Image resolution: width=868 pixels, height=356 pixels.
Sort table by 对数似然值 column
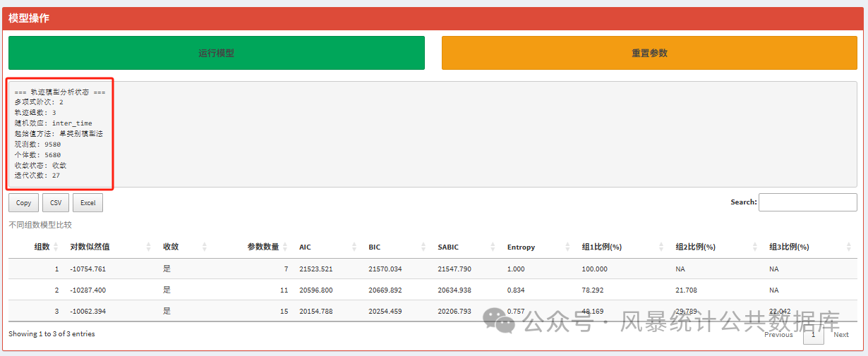coord(110,247)
